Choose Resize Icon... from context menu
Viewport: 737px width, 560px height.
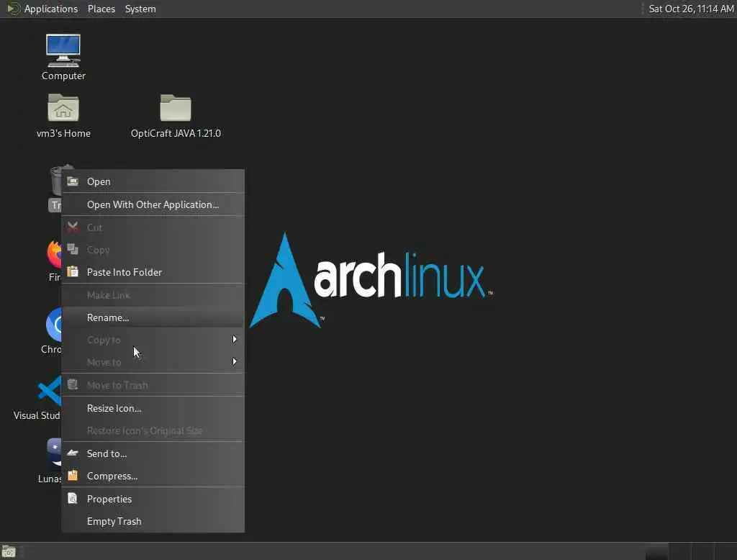pos(153,408)
